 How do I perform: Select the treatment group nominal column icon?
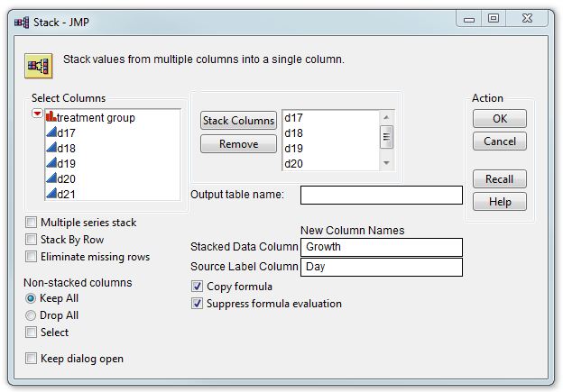click(51, 117)
